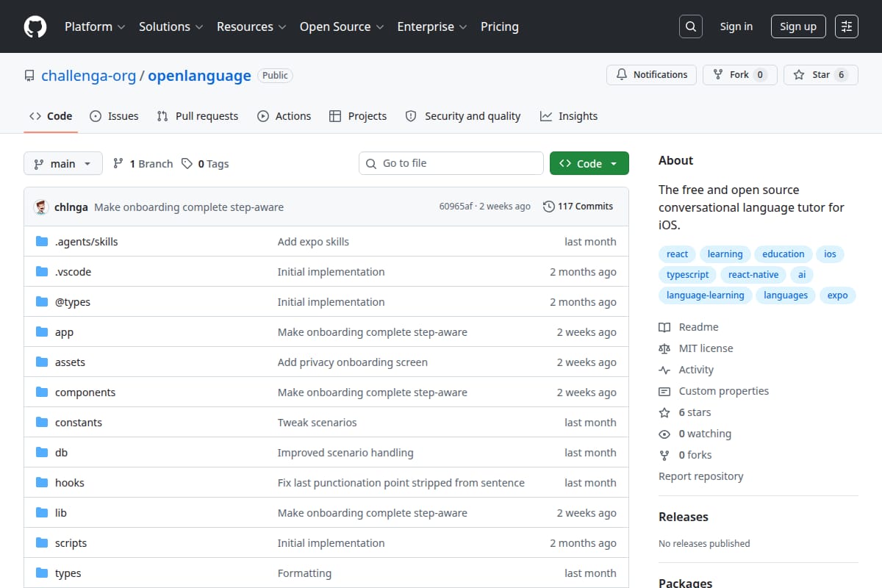
Task: Click the scale icon next to MIT license
Action: (664, 348)
